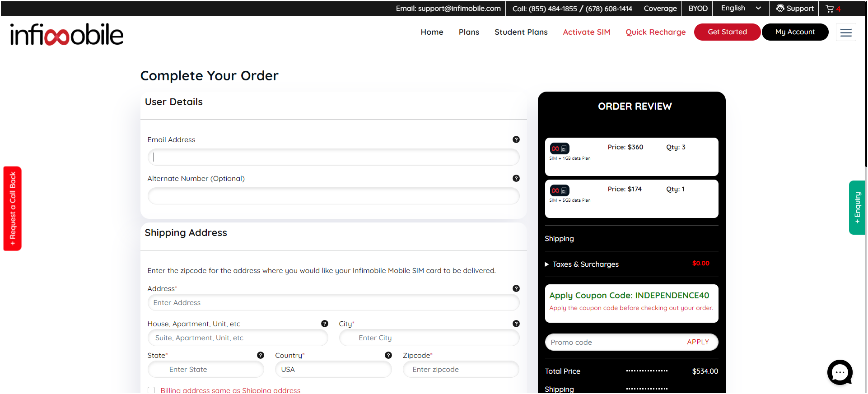This screenshot has width=868, height=394.
Task: Click the SIM + 1GB data Plan thumbnail
Action: point(560,148)
